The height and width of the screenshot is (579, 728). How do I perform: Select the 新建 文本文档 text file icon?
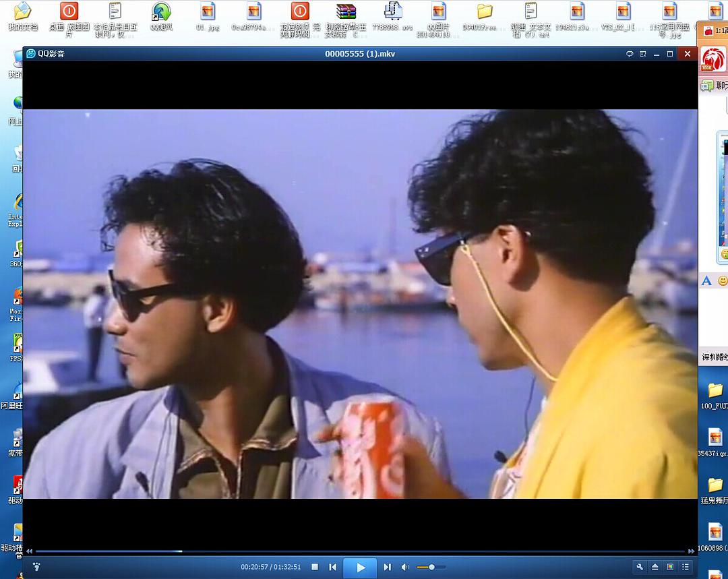click(530, 19)
